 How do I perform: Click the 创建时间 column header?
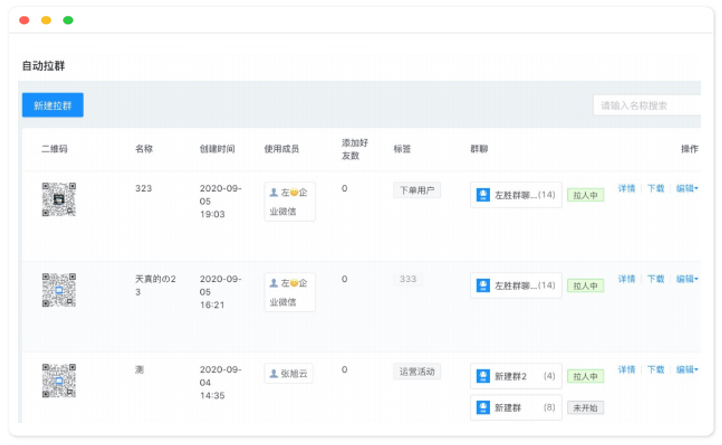point(217,149)
